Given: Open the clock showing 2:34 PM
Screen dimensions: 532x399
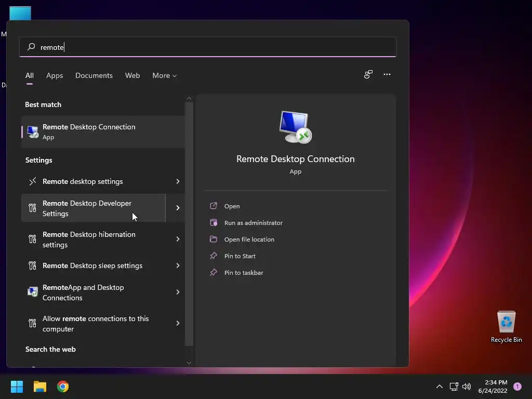Looking at the screenshot, I should (493, 387).
